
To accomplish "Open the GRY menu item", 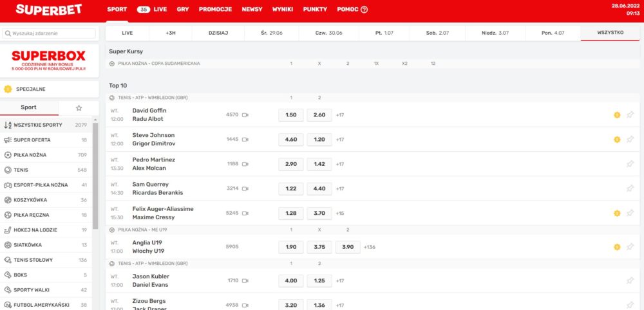I will tap(183, 10).
